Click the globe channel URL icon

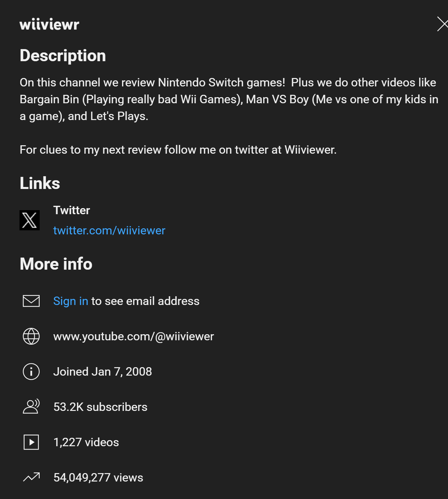[31, 336]
